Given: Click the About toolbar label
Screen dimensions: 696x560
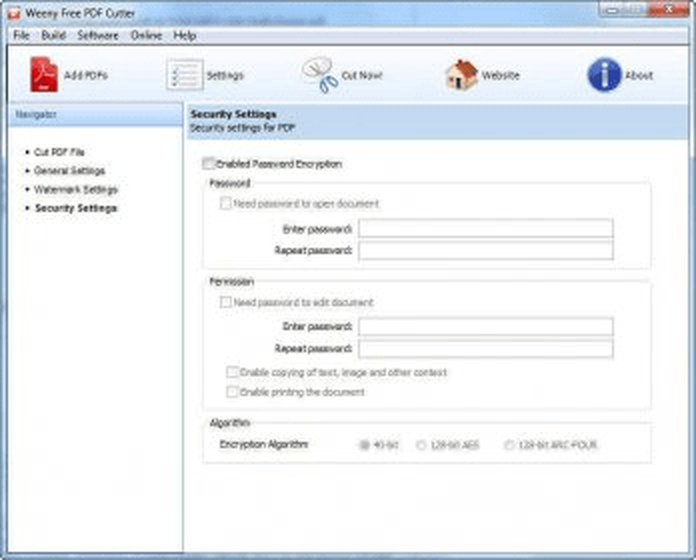Looking at the screenshot, I should tap(639, 75).
